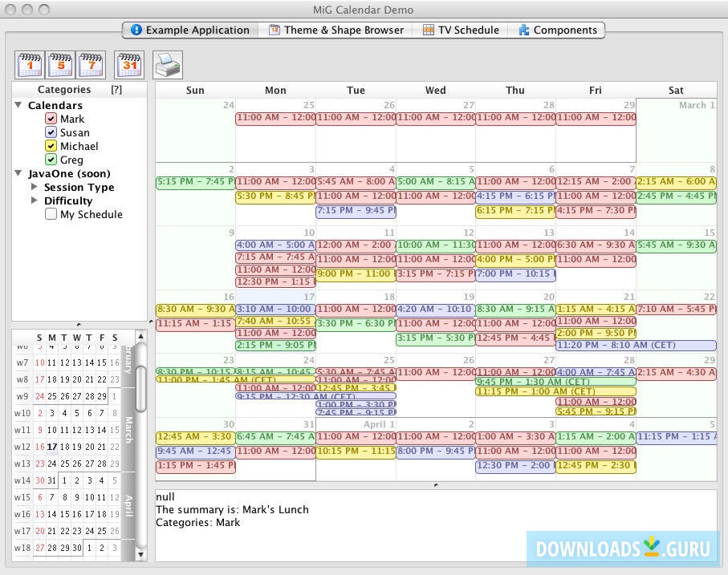
Task: Select Sunday 30 event 9:45 AM - 12:45
Action: click(196, 451)
